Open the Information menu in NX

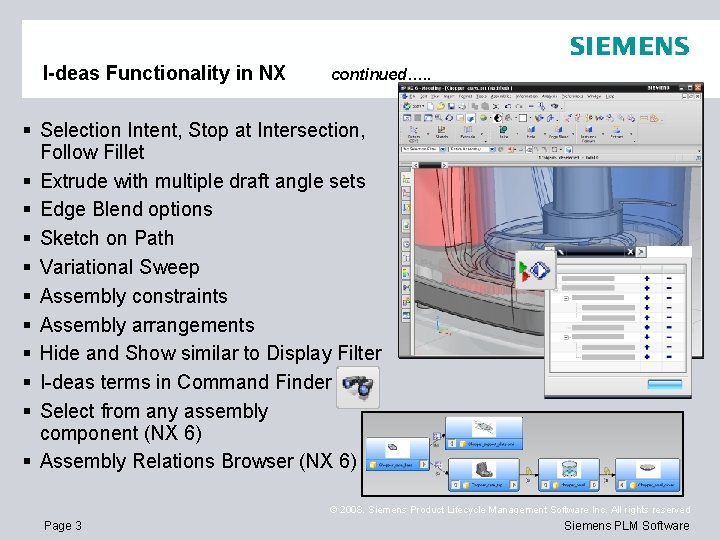(527, 96)
